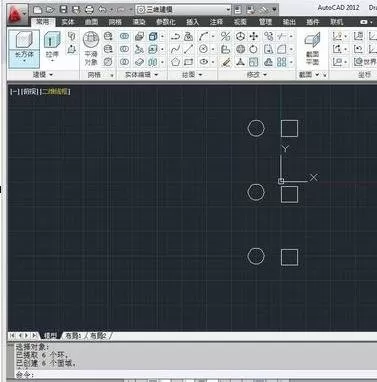Select the 拉伸 Extrude tool
Screen dimensions: 377x382
coord(52,47)
